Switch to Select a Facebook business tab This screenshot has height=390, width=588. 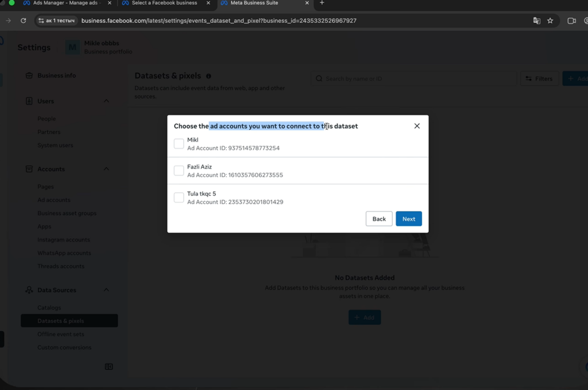tap(164, 3)
